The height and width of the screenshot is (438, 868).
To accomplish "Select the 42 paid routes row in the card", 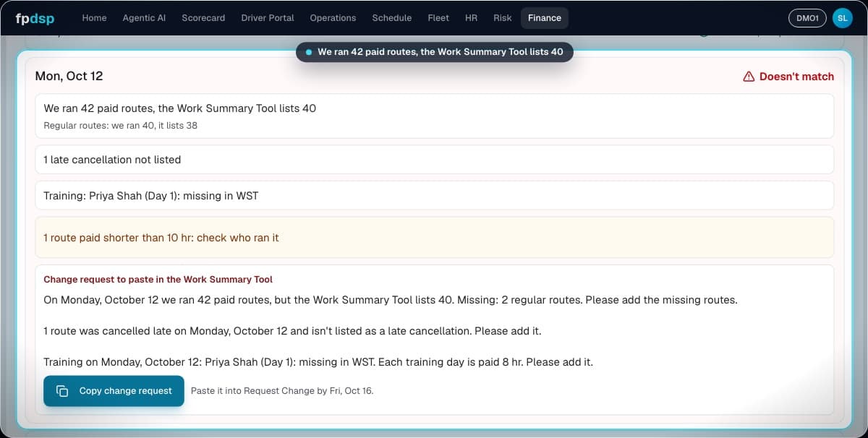I will (x=434, y=116).
